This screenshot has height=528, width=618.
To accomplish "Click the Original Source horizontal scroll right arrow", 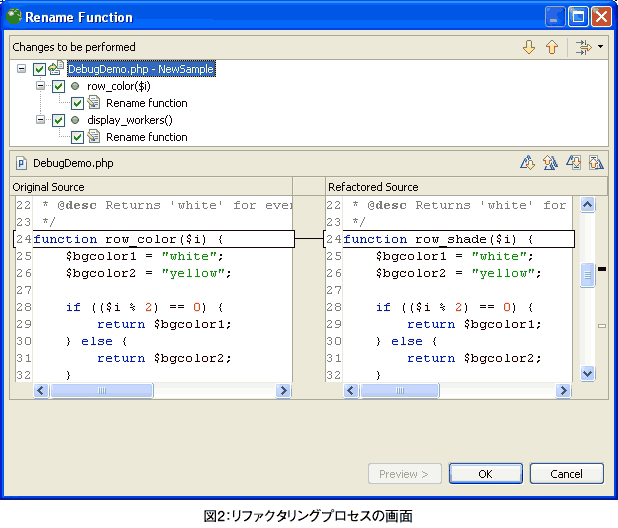I will [x=283, y=390].
